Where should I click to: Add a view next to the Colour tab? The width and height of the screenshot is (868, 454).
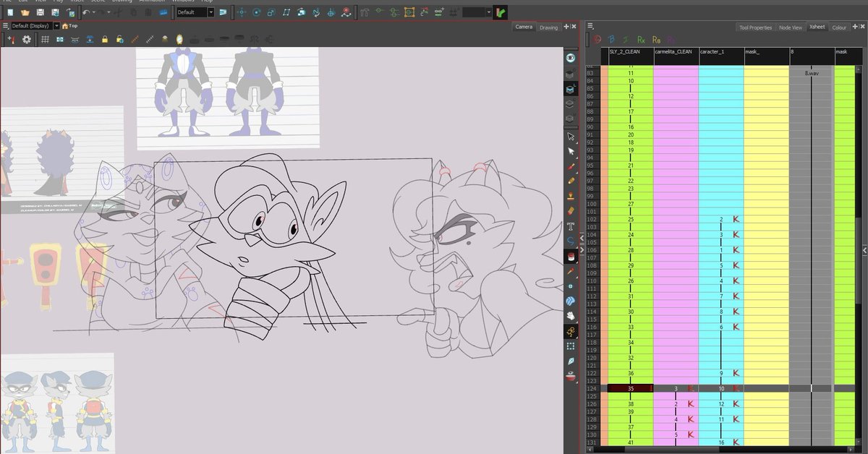[856, 27]
